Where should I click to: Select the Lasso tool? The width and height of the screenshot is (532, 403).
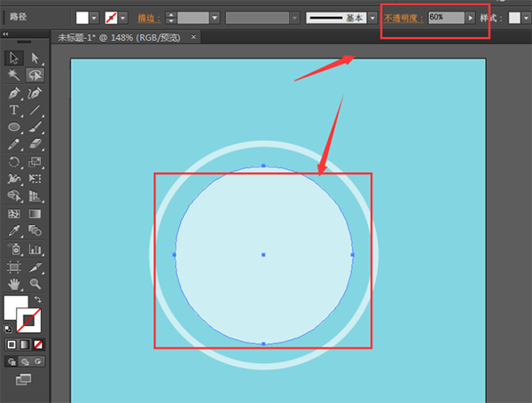35,75
